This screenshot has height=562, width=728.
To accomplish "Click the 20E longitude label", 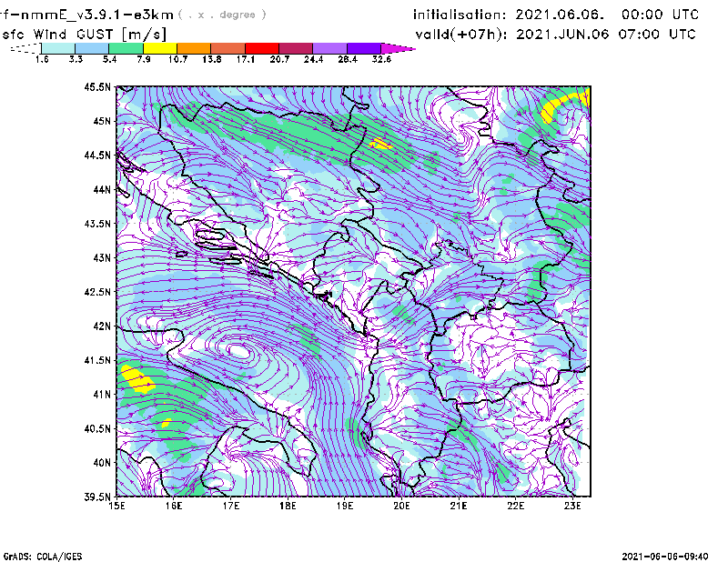I will [401, 506].
